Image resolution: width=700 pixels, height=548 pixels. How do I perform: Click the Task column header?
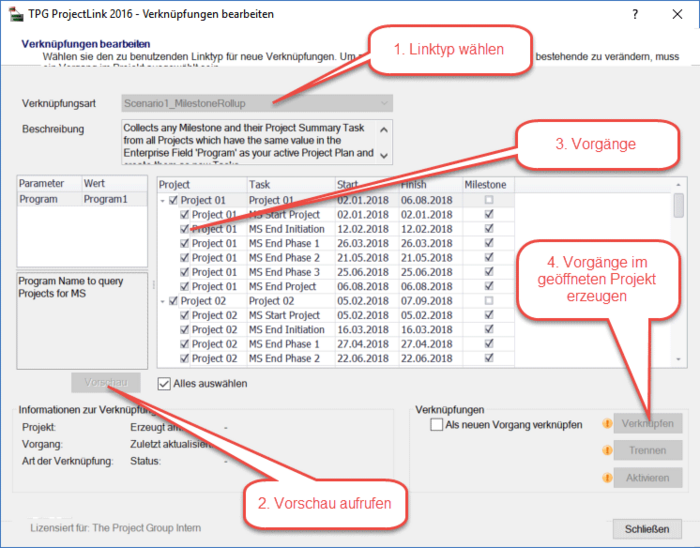pyautogui.click(x=291, y=185)
